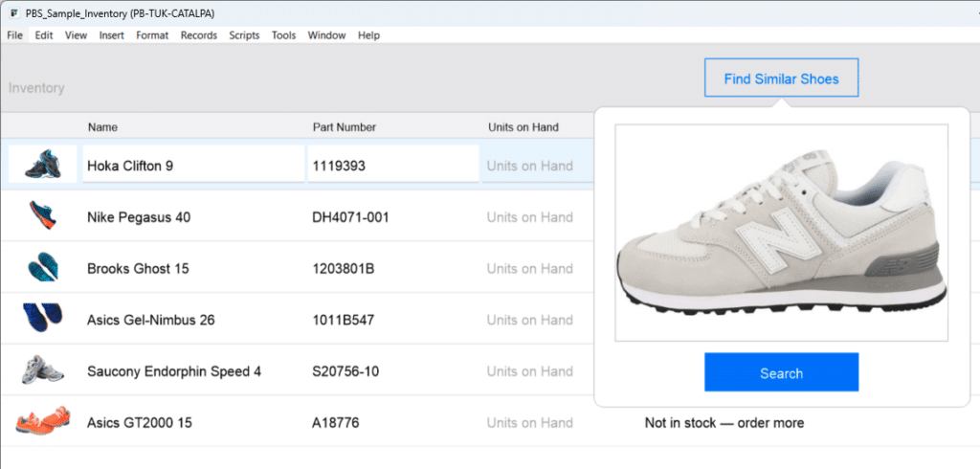Select the Asics Gel-Nimbus 26 name

[150, 321]
